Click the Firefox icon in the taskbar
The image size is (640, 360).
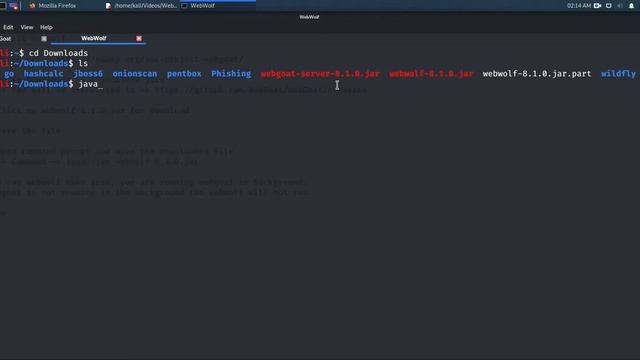point(32,6)
